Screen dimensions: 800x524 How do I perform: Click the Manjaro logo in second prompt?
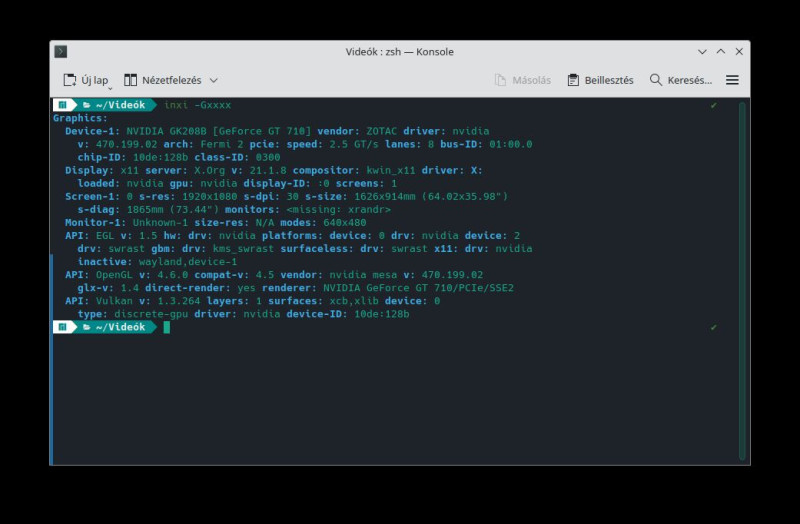(x=62, y=327)
